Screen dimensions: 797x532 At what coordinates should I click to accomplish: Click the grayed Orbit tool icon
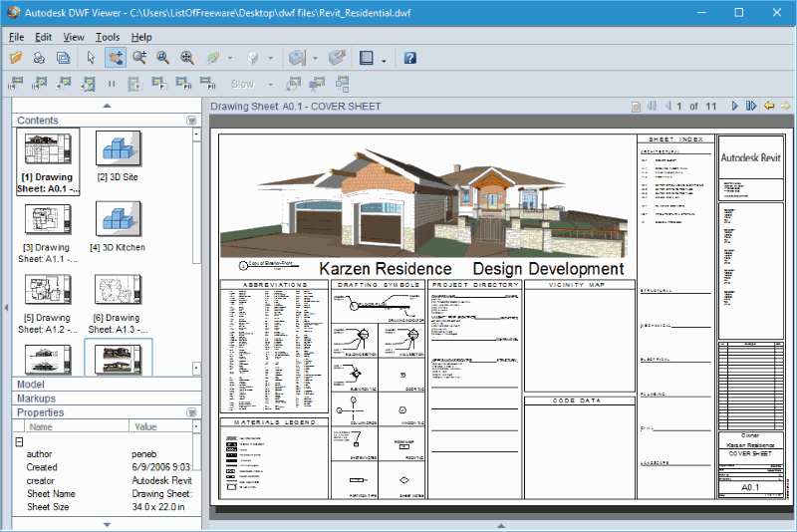[213, 58]
